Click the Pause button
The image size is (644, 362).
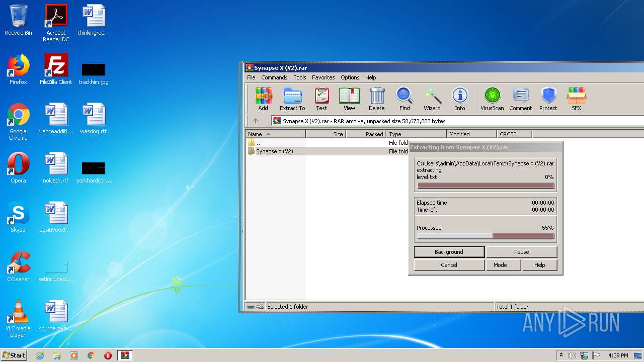[521, 252]
